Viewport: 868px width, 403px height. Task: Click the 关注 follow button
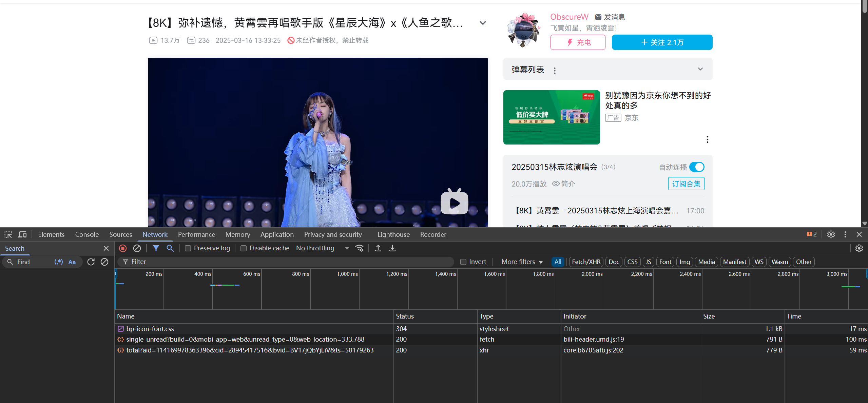[662, 42]
